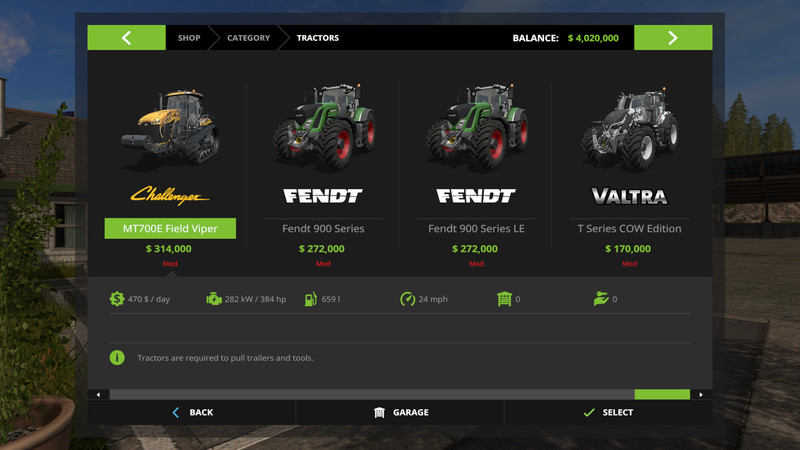Click the leased vehicles hand icon
The height and width of the screenshot is (450, 800).
[601, 299]
